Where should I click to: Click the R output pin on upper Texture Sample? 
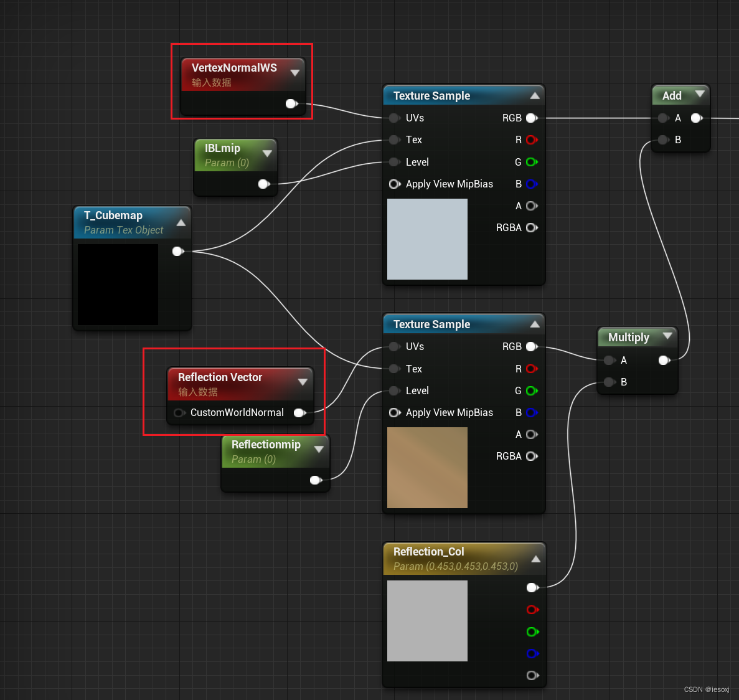coord(532,140)
